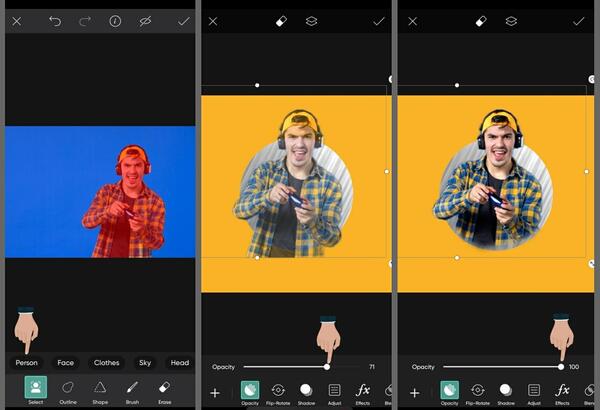Click right-side handle of middle screen sticker
The height and width of the screenshot is (410, 600).
pos(386,172)
